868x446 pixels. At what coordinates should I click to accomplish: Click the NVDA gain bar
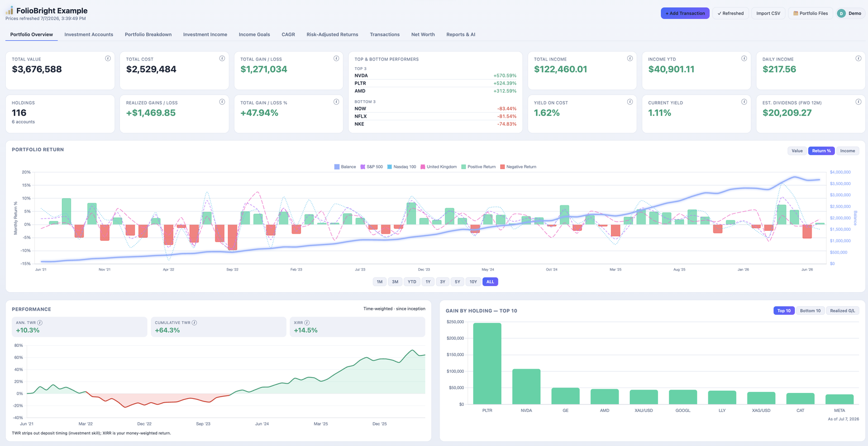click(526, 386)
